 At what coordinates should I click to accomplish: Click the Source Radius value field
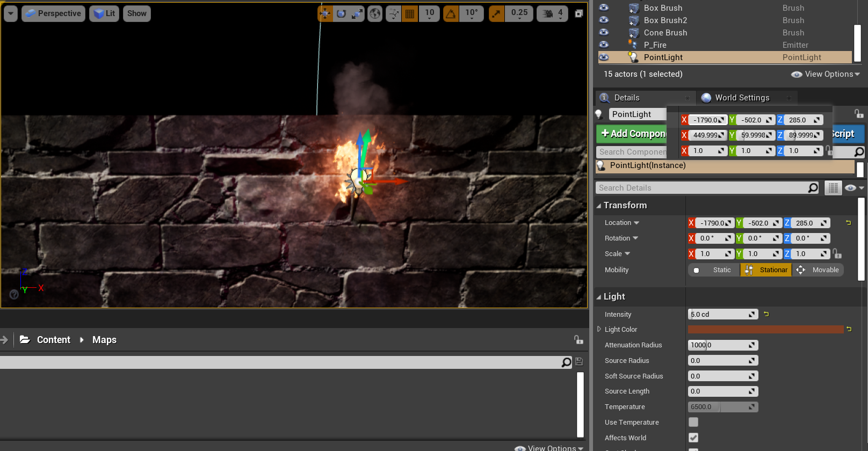click(x=723, y=361)
